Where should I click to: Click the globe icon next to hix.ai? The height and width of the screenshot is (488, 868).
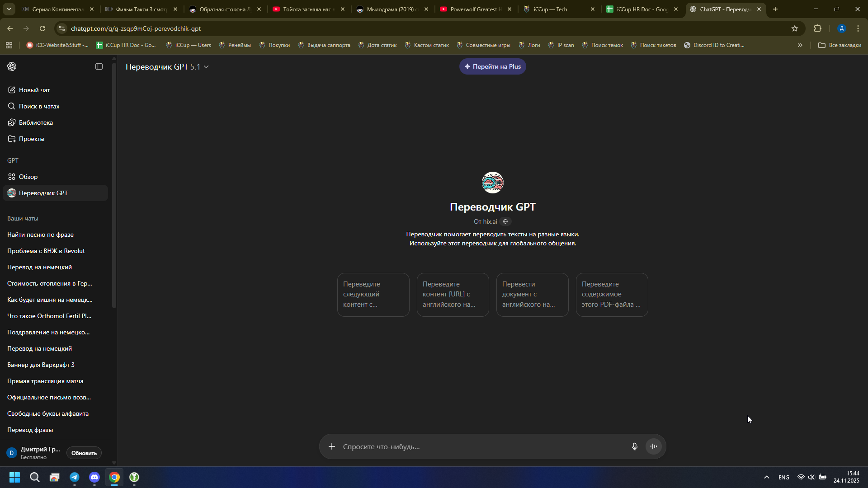click(505, 221)
